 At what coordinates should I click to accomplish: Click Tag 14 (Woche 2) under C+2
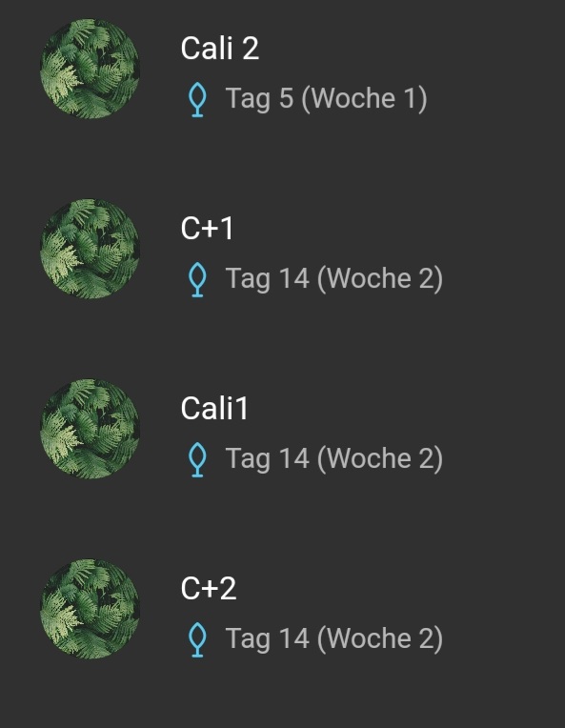pyautogui.click(x=334, y=638)
